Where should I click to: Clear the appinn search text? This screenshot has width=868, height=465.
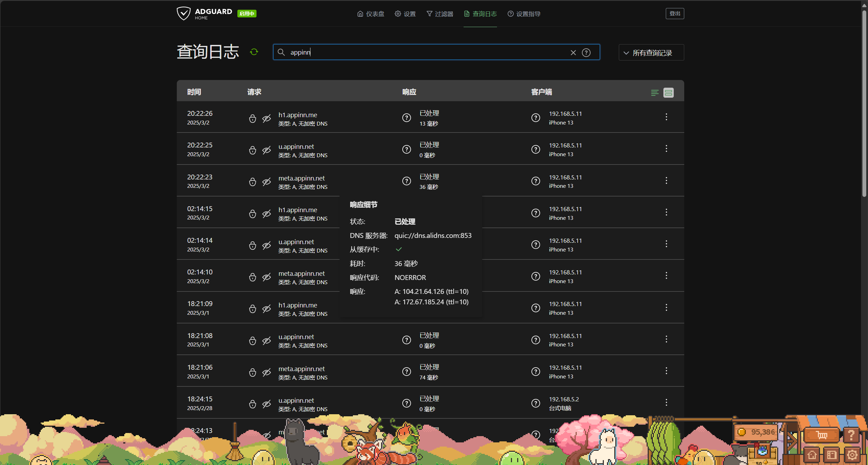(573, 53)
